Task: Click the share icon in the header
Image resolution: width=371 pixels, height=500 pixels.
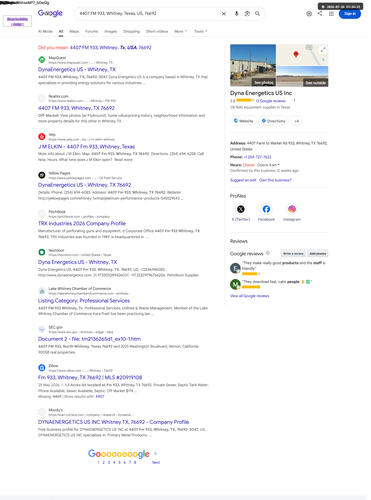Action: (320, 13)
